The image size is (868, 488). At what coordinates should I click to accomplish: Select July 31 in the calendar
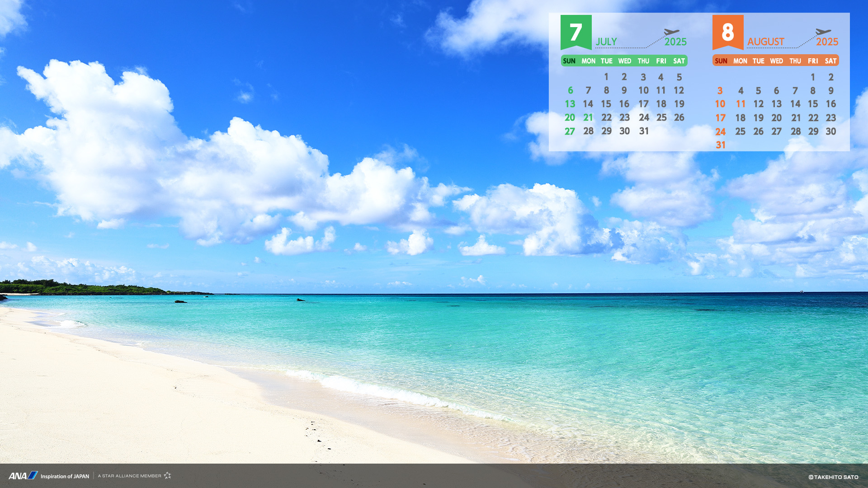644,131
